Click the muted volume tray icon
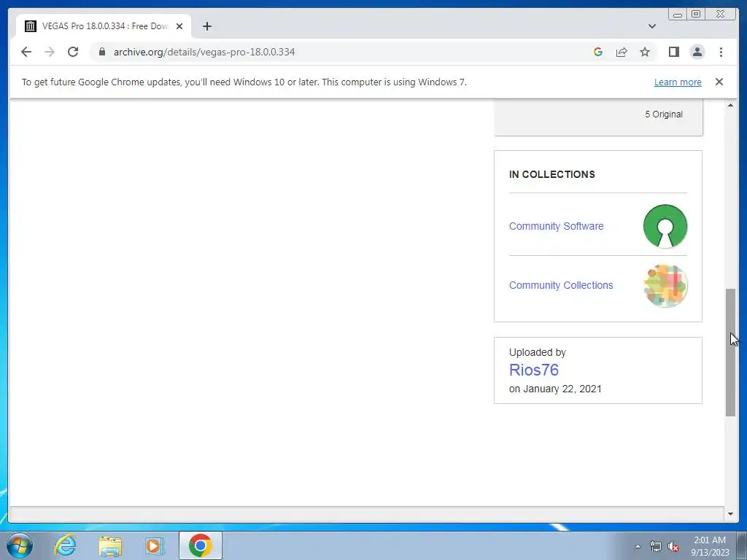This screenshot has width=747, height=560. tap(673, 546)
